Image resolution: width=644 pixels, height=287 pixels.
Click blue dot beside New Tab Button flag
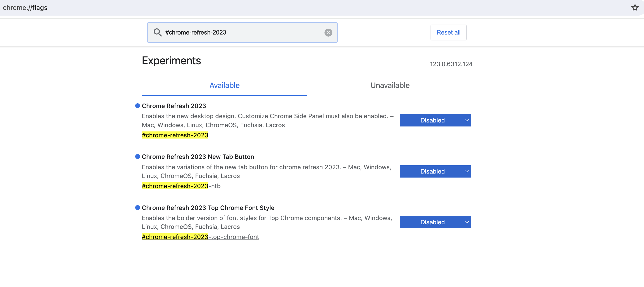[137, 157]
